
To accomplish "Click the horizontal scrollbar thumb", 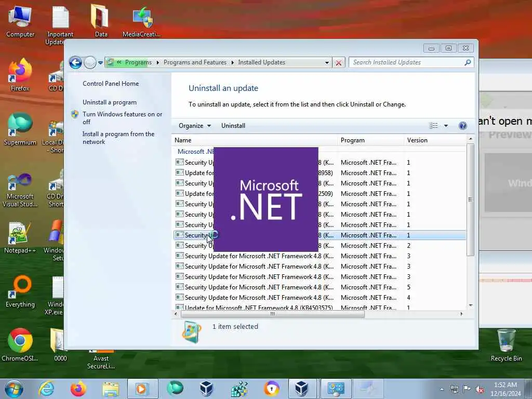I will click(272, 314).
